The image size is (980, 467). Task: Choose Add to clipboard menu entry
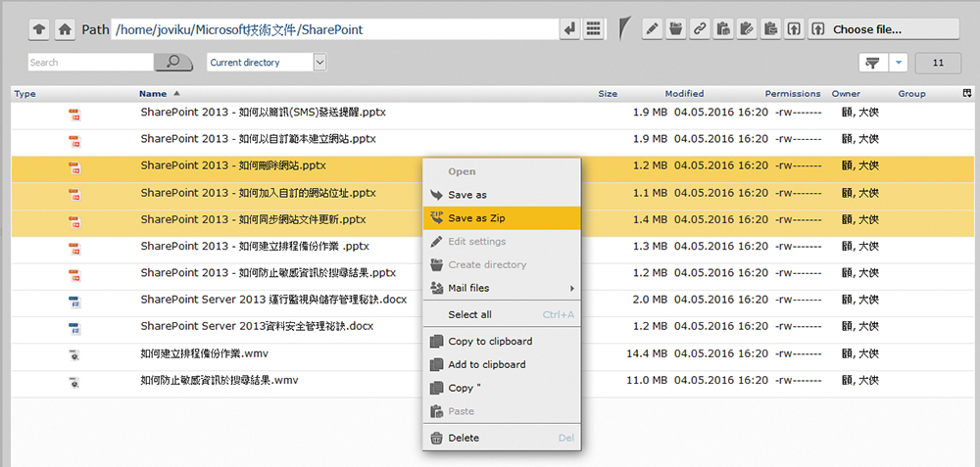502,364
